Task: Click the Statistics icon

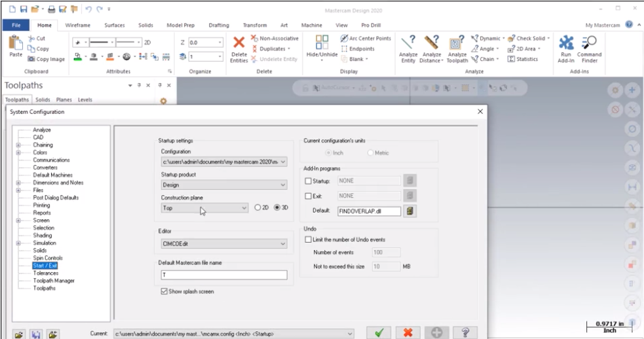Action: (511, 59)
